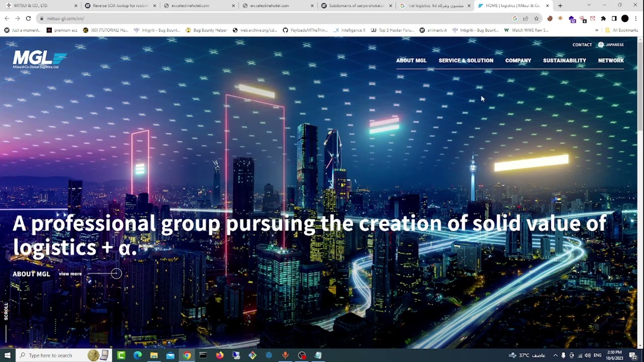Click the Type here to search box

click(63, 355)
